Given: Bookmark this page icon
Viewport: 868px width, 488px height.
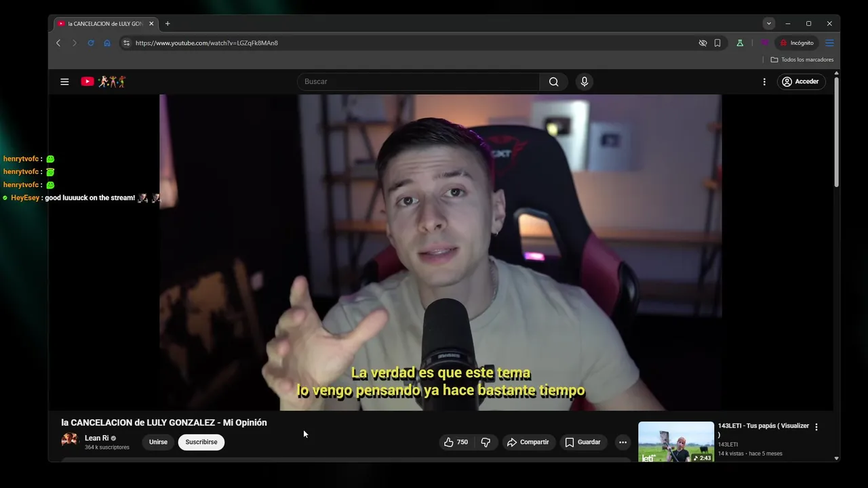Looking at the screenshot, I should coord(717,43).
